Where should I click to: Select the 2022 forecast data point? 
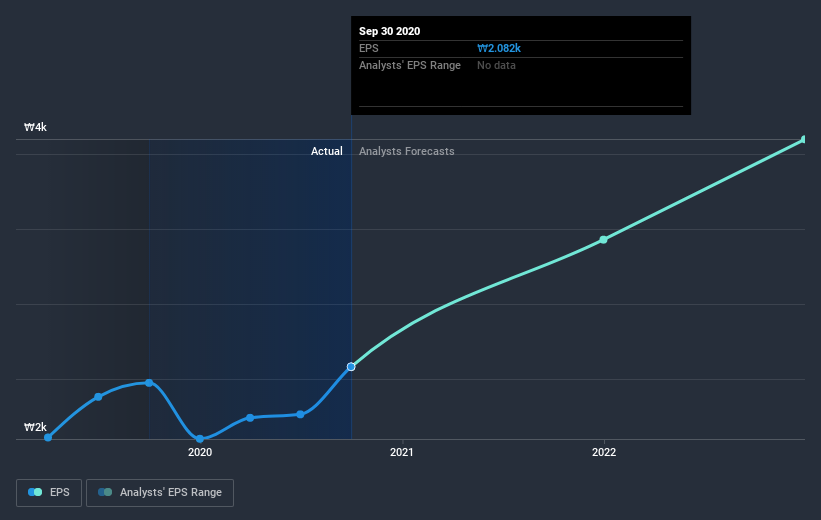603,239
